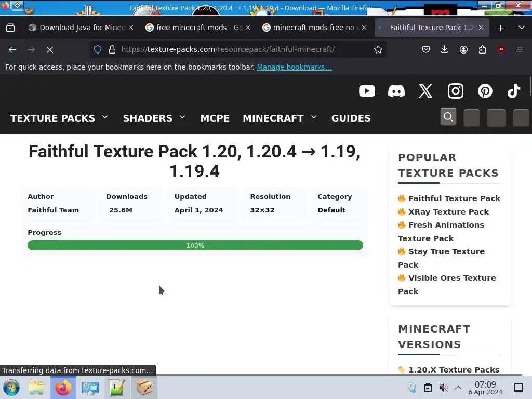Open the uBlock Origin extension icon
The height and width of the screenshot is (399, 532).
501,49
